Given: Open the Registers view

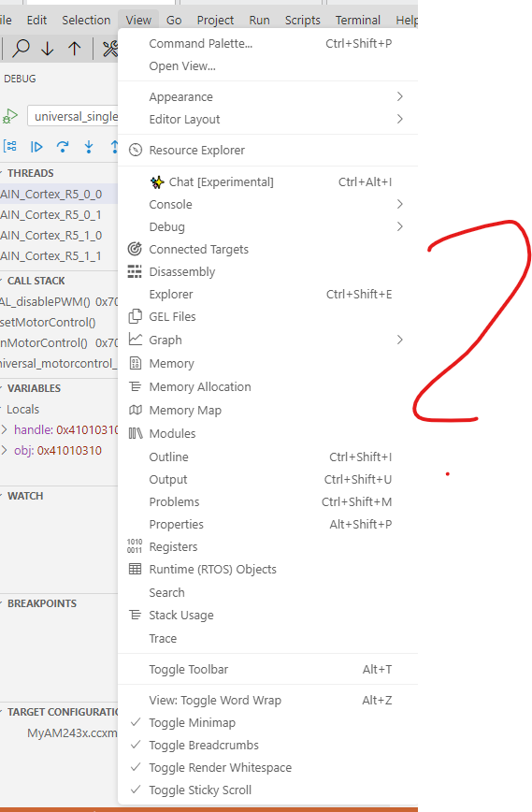Looking at the screenshot, I should [x=267, y=547].
